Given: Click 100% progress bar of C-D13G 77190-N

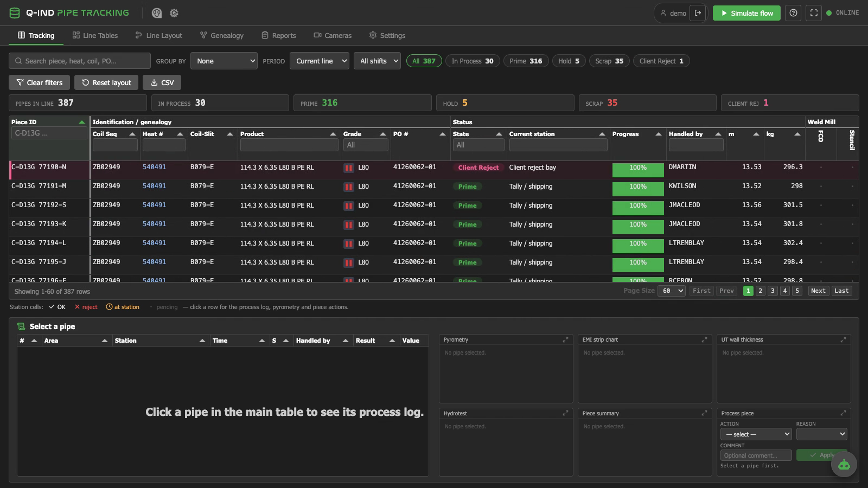Looking at the screenshot, I should tap(638, 170).
